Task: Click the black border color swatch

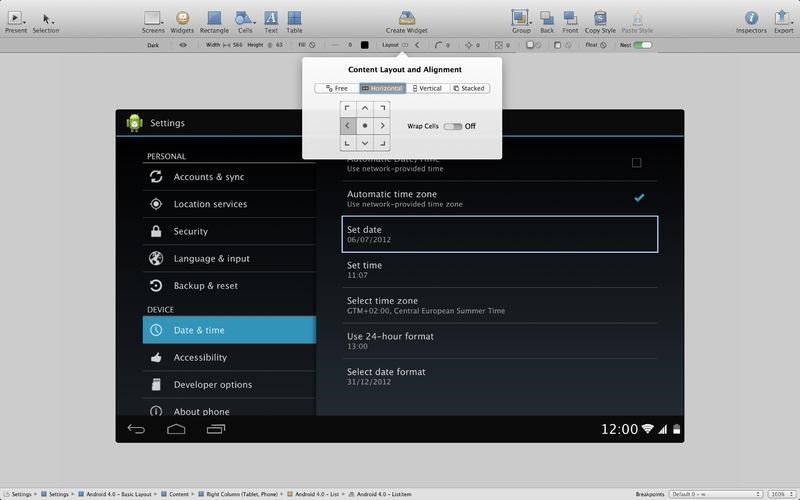Action: coord(364,45)
